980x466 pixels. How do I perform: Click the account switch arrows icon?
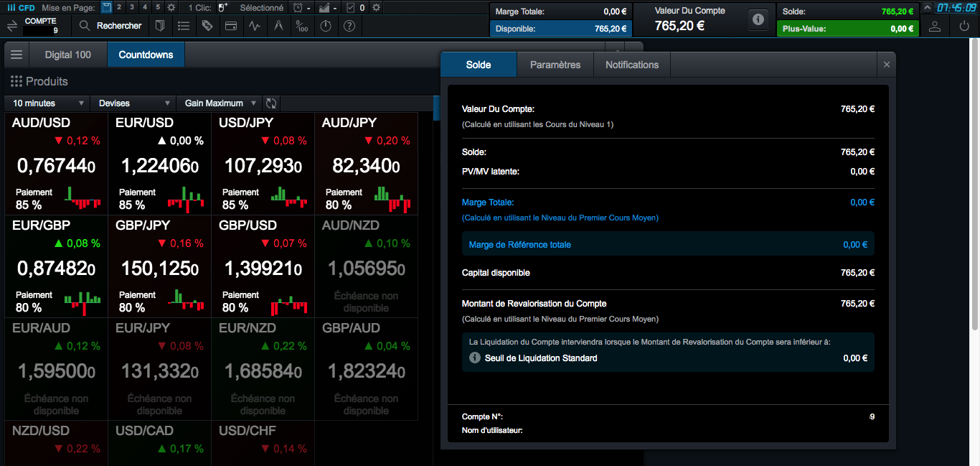[x=12, y=25]
